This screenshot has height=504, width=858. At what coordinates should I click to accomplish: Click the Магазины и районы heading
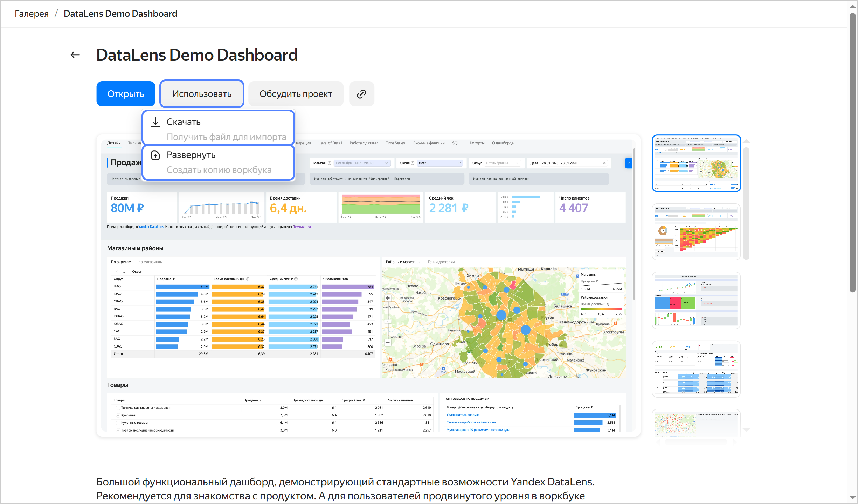click(135, 248)
